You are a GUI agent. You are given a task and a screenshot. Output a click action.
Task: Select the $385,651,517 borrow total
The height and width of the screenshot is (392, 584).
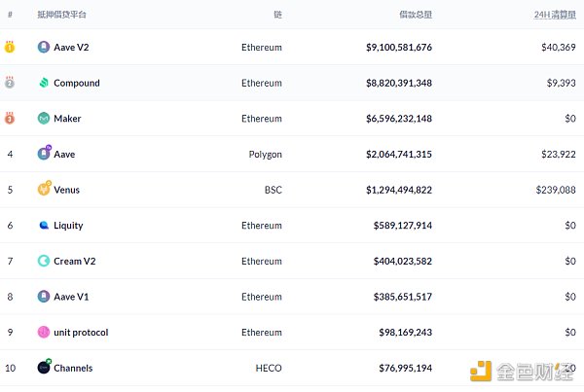403,297
